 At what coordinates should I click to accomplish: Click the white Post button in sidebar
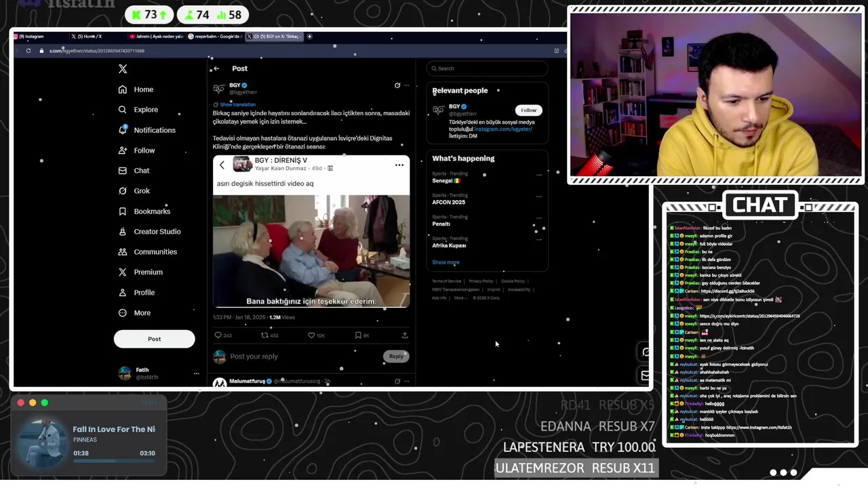154,339
